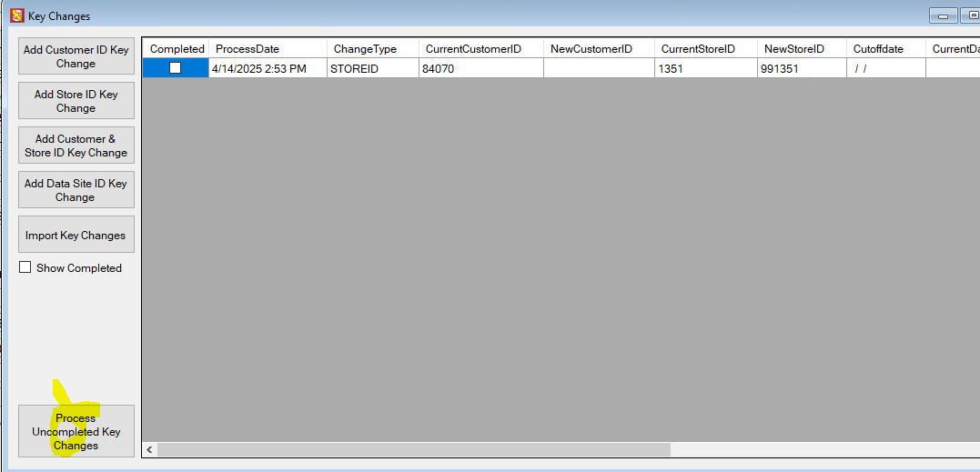Select the cell '84070'
Viewport: 980px width, 472px height.
481,68
